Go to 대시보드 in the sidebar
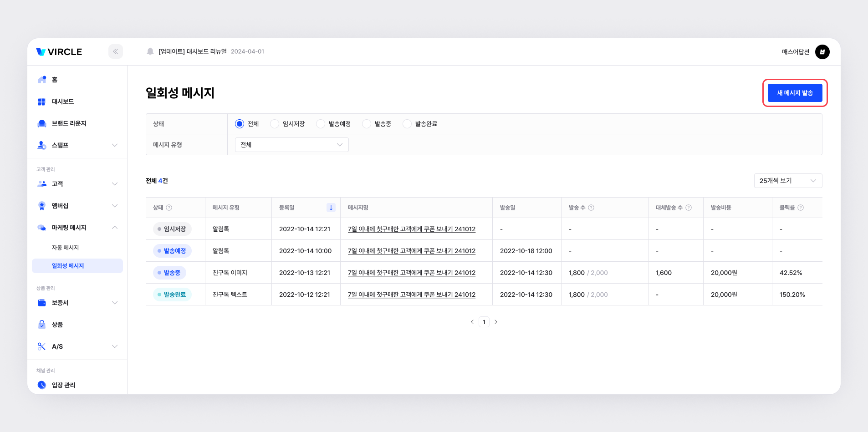868x432 pixels. point(63,102)
